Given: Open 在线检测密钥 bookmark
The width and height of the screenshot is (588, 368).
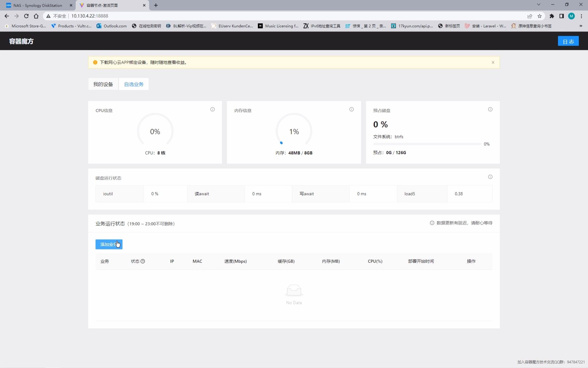Looking at the screenshot, I should tap(146, 26).
